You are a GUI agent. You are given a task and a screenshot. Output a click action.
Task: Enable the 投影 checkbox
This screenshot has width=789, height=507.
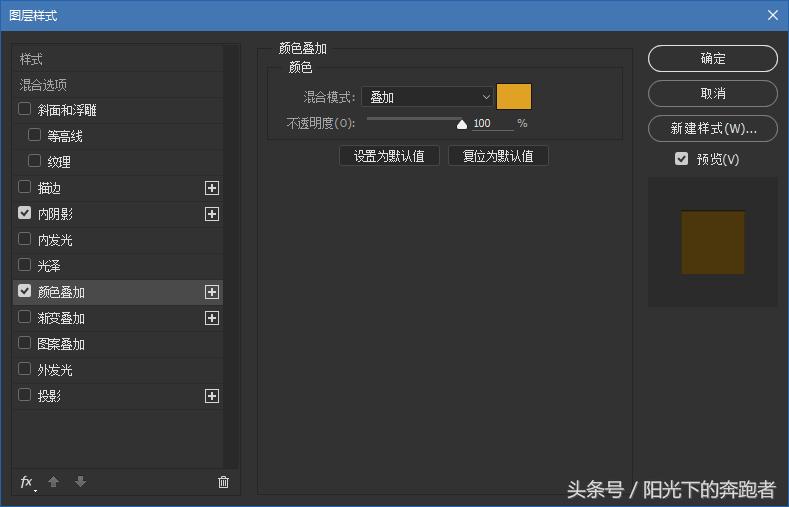tap(24, 394)
